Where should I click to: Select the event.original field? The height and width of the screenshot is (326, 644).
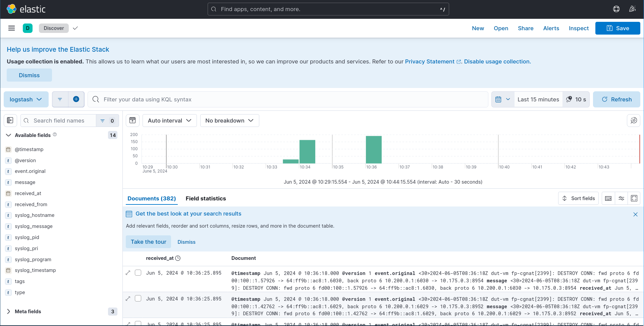pyautogui.click(x=30, y=171)
